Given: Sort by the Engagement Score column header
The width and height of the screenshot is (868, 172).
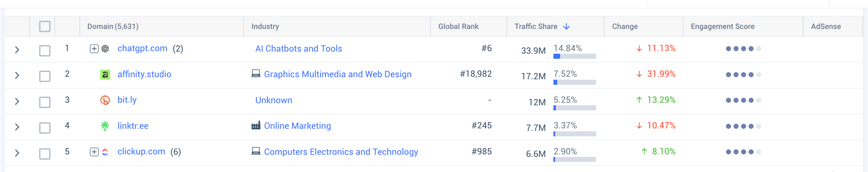Looking at the screenshot, I should (723, 26).
